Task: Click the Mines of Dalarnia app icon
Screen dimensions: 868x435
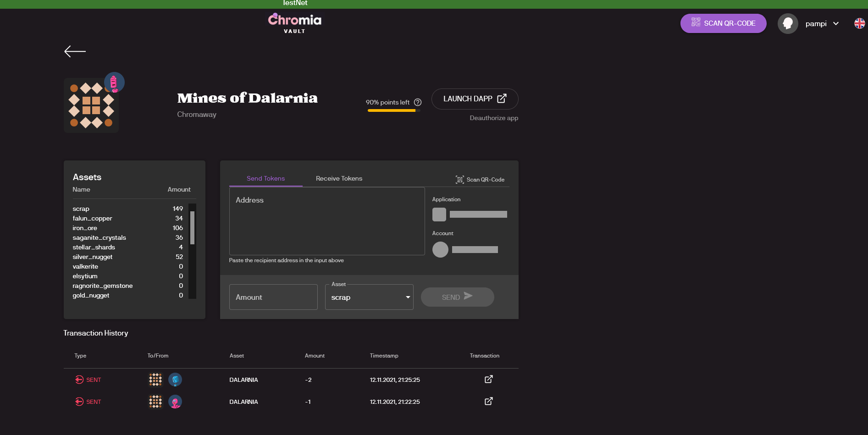Action: tap(91, 105)
